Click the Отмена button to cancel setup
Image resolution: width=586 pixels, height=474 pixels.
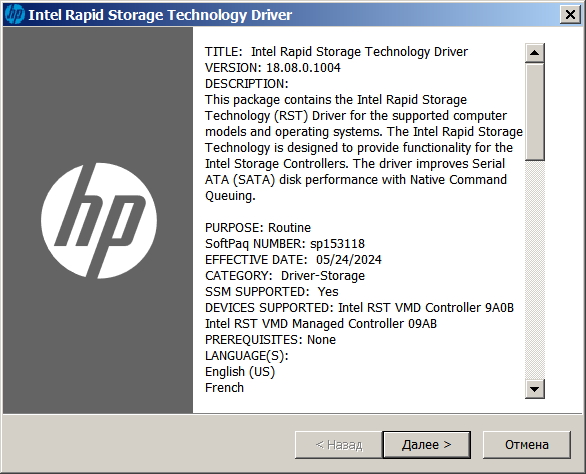(x=527, y=445)
